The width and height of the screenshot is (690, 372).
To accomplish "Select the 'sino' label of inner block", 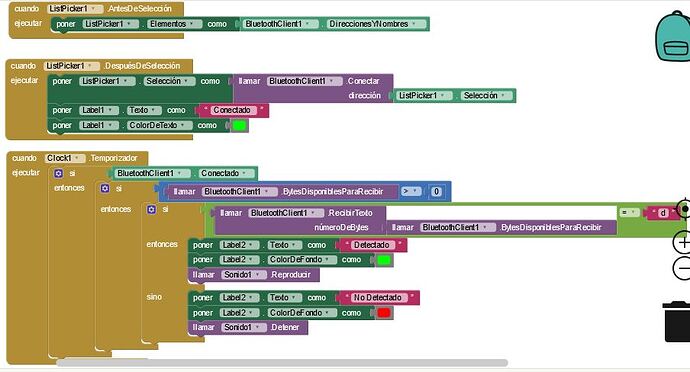I will pos(154,297).
